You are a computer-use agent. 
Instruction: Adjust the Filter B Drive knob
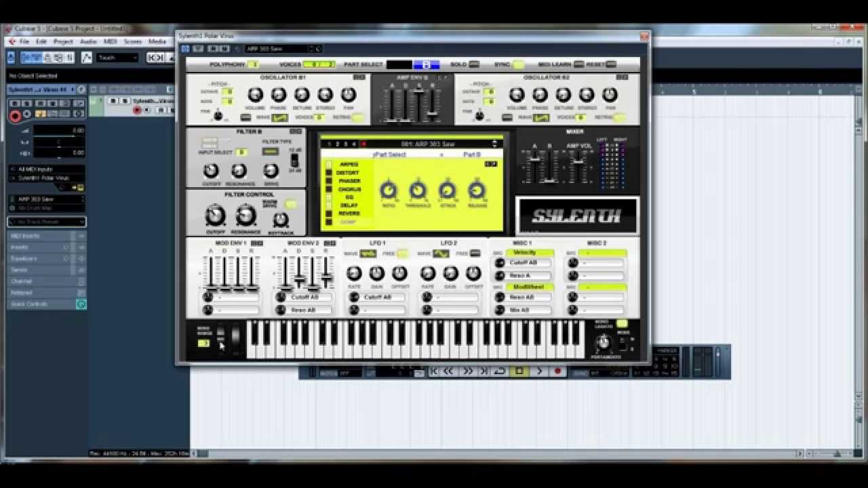tap(271, 171)
